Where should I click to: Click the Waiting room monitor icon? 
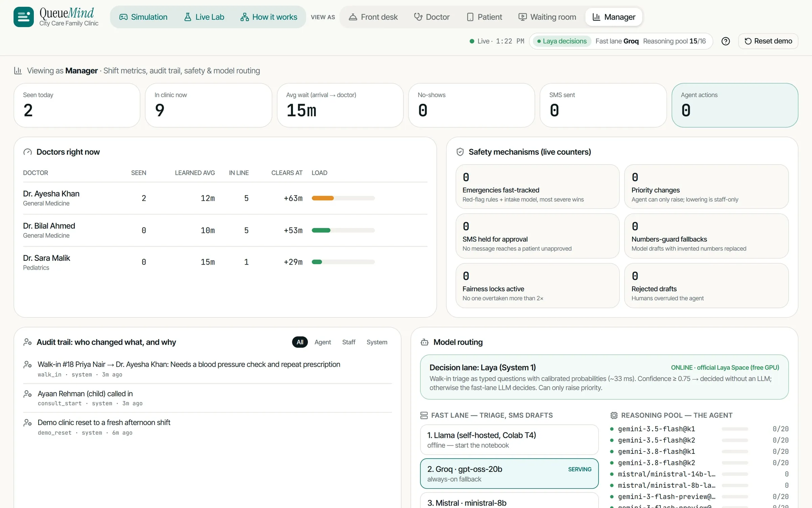click(522, 17)
